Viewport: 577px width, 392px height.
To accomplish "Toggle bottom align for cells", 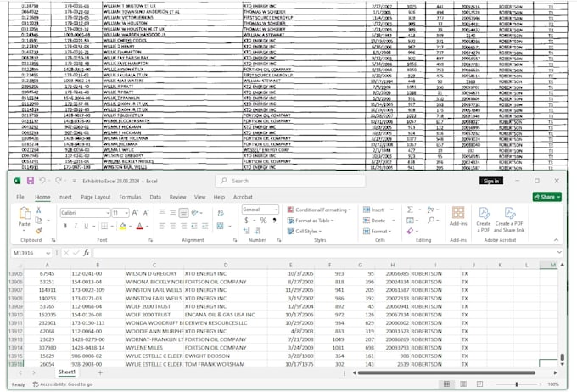I will pos(183,213).
